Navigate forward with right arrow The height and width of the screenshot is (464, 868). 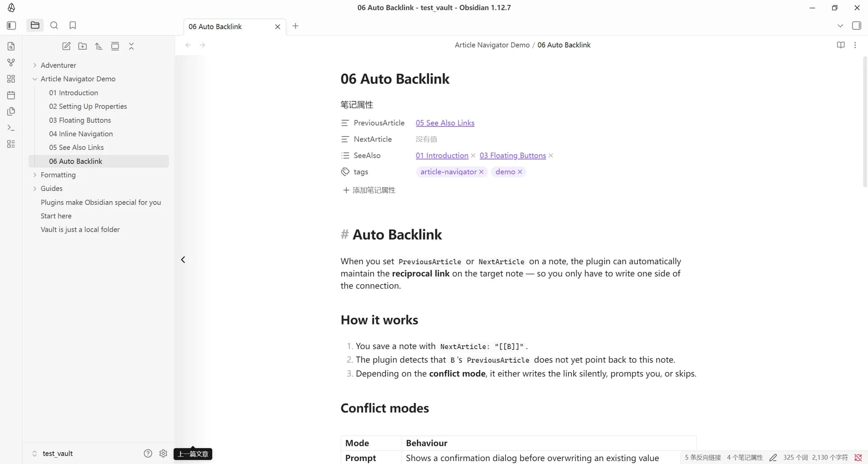point(203,45)
